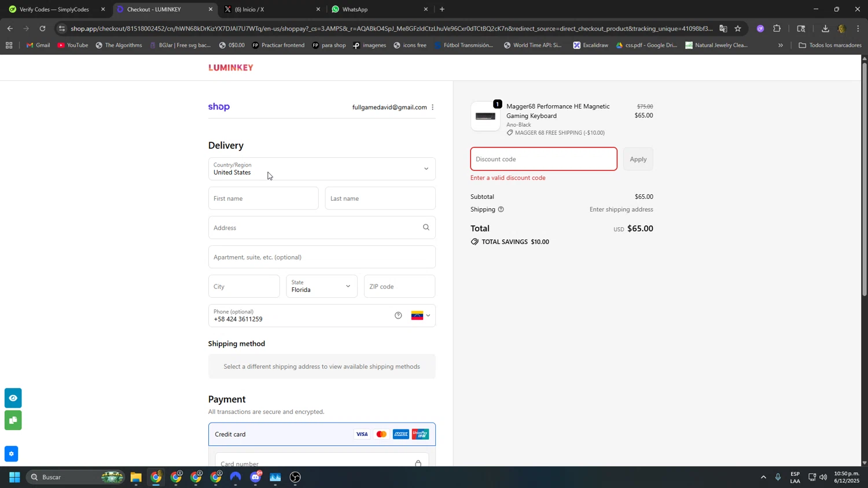Open the Excalidraw bookmark

pos(590,45)
